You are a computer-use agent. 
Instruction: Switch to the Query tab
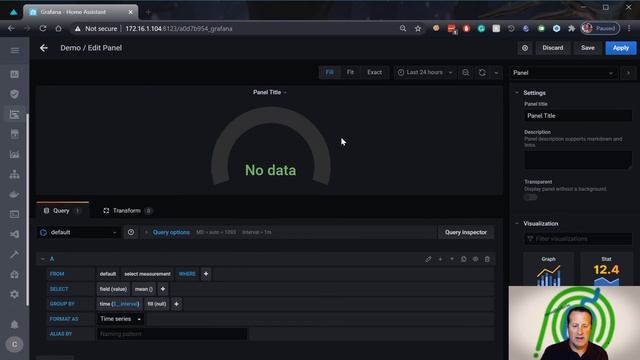[62, 211]
